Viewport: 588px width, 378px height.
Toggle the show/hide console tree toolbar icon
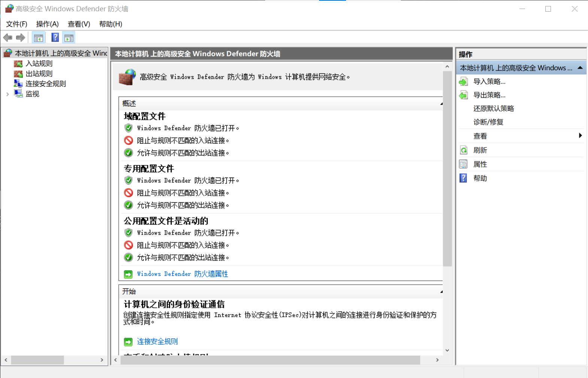click(x=38, y=37)
